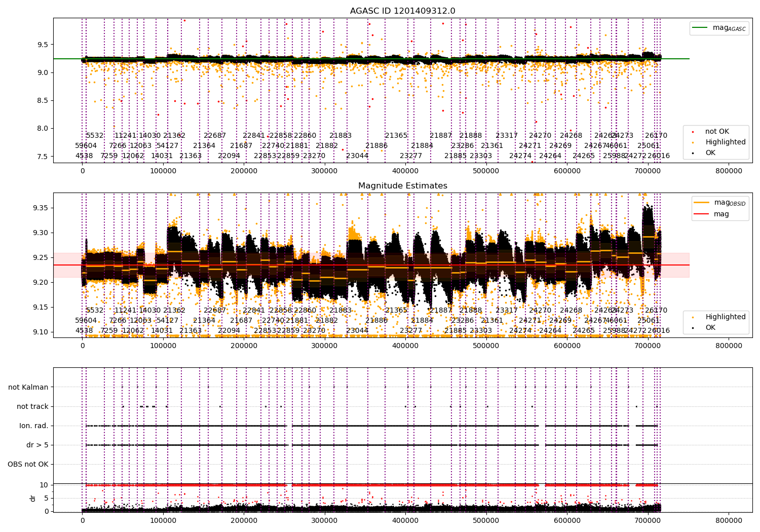Click observation label "59604" in the top plot
Screen dimensions: 760x532
86,146
